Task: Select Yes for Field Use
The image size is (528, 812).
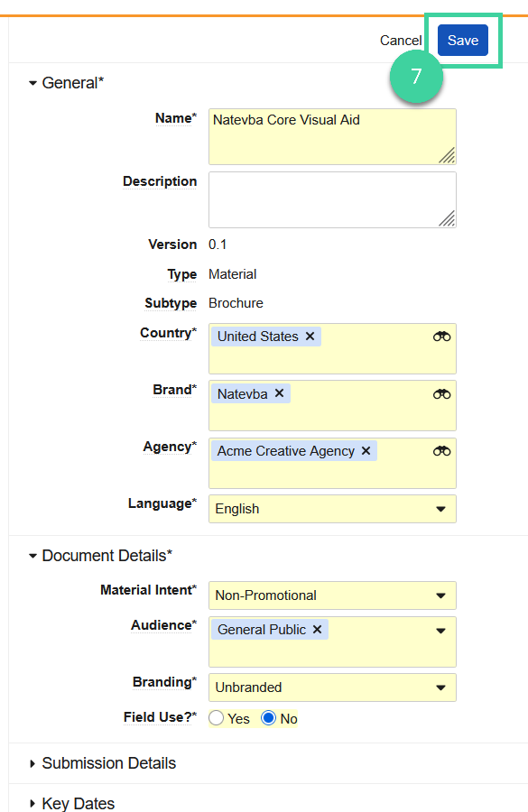Action: pyautogui.click(x=216, y=717)
